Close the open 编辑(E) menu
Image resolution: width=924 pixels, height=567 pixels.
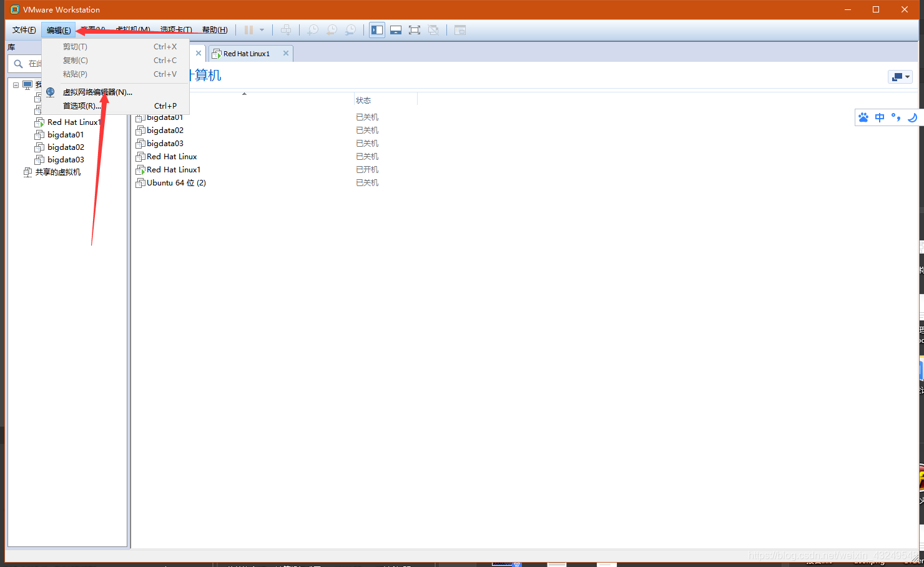tap(59, 30)
